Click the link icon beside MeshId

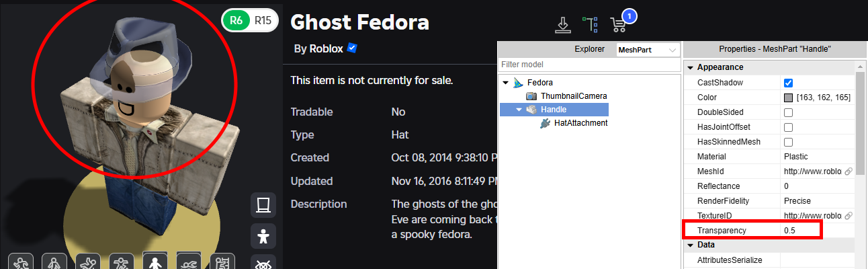[x=849, y=171]
